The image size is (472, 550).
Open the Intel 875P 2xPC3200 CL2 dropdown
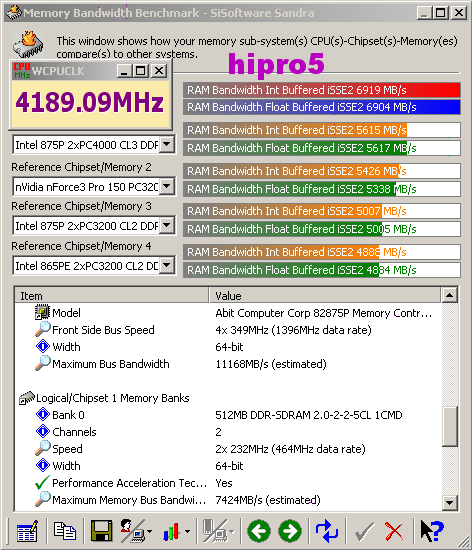pos(167,226)
